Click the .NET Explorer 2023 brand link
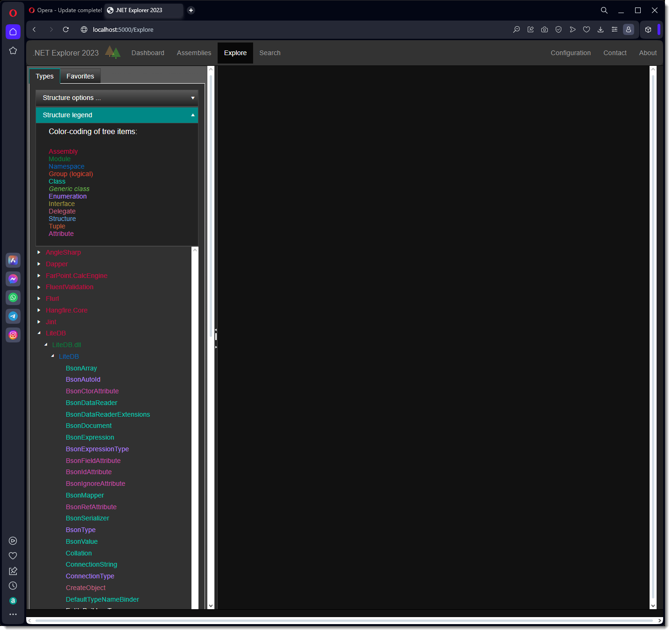Screen dimensions: 672x633 click(x=66, y=53)
